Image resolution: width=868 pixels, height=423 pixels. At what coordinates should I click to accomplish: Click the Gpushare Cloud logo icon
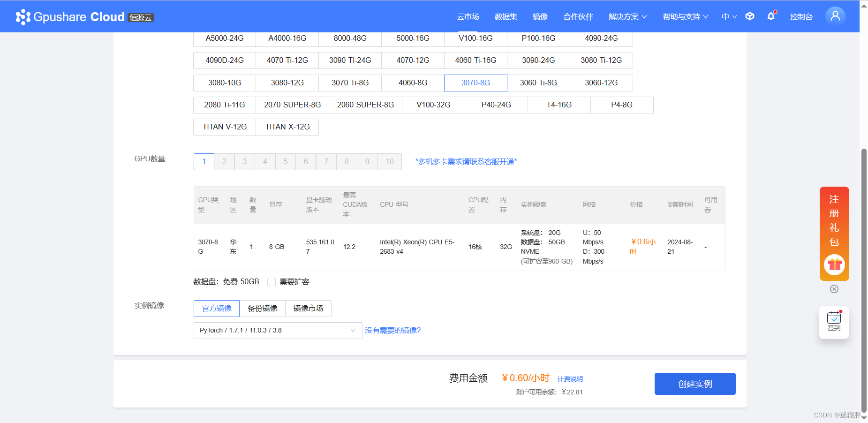click(x=23, y=17)
